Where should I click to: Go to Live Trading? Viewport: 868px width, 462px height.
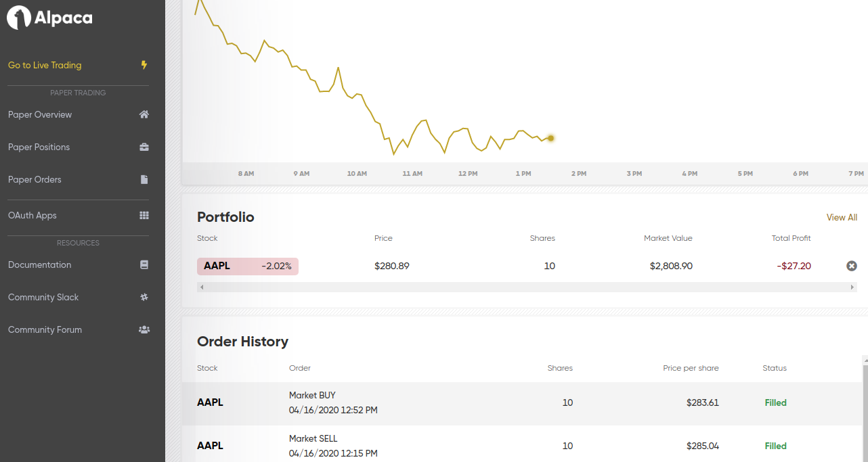[45, 65]
